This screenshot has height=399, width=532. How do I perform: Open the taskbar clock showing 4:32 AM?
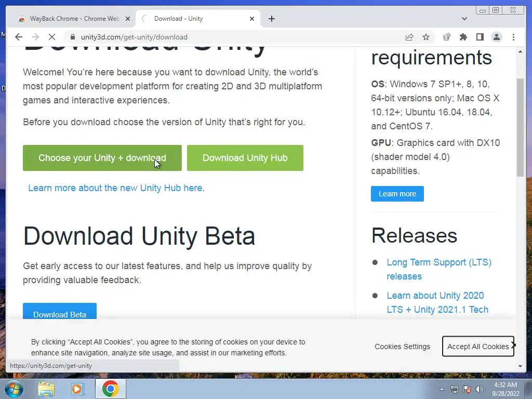pos(506,389)
